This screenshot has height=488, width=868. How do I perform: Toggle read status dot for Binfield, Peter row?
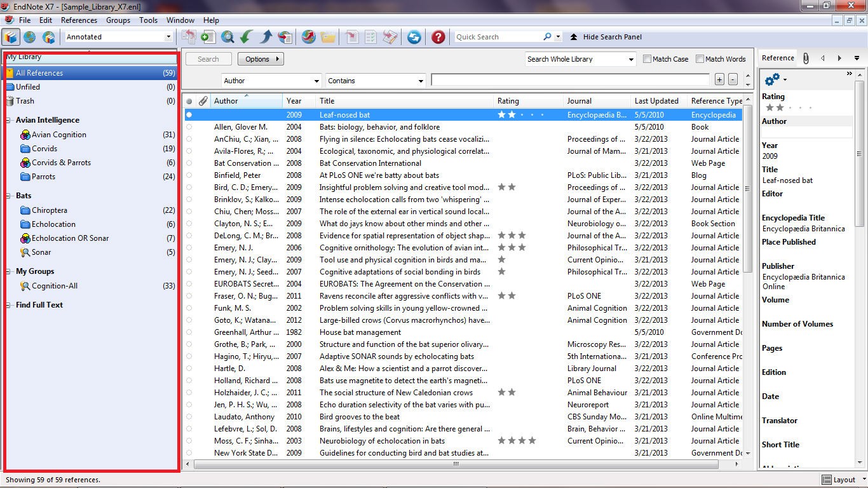click(x=189, y=175)
